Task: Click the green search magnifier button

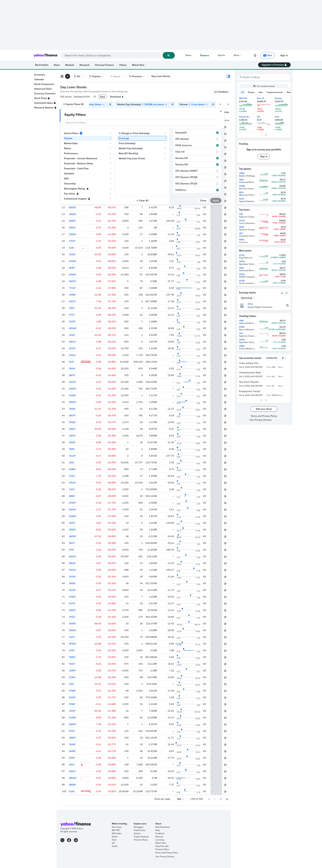Action: coord(168,55)
